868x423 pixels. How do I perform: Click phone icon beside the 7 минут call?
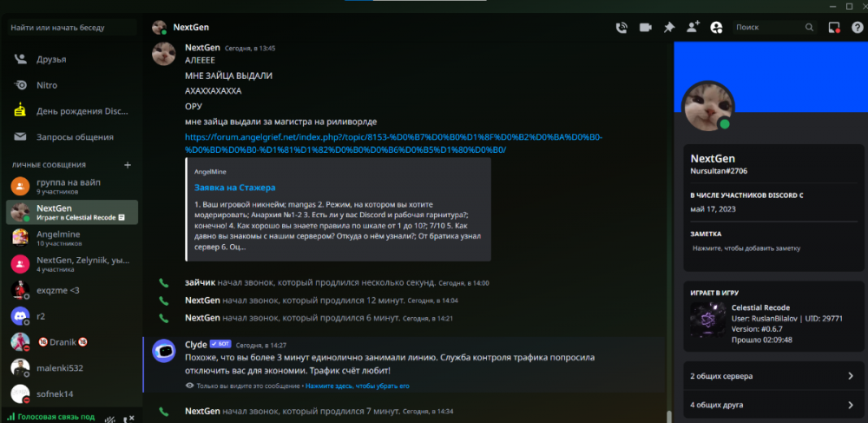coord(163,412)
